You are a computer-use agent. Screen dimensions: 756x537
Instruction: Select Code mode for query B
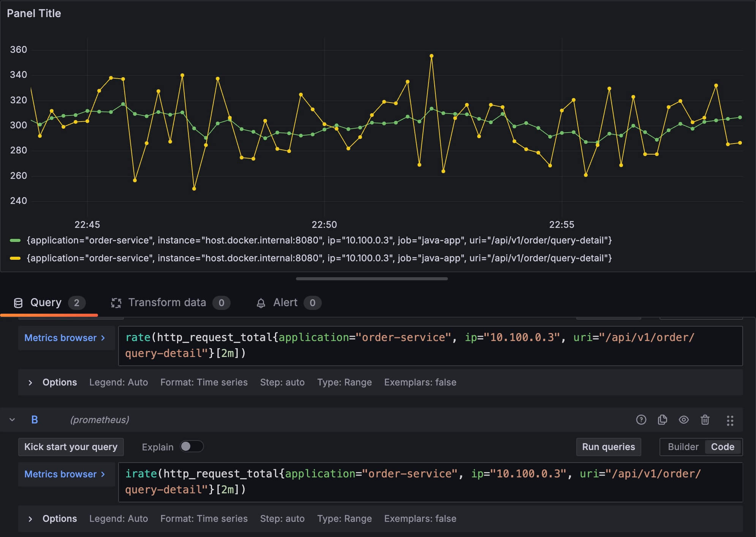[722, 447]
